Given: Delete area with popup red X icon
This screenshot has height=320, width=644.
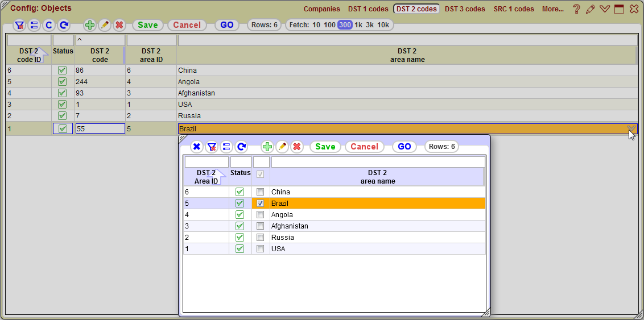Looking at the screenshot, I should tap(297, 147).
